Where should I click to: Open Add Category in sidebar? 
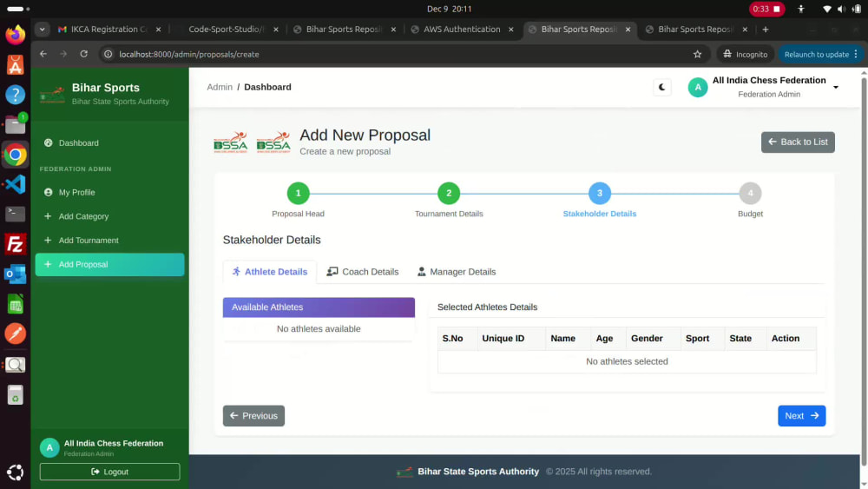(109, 216)
